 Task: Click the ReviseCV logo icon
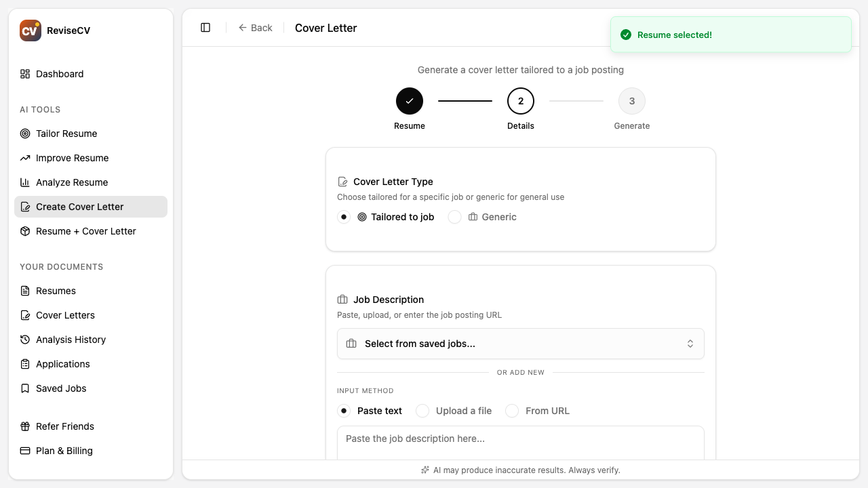click(30, 30)
